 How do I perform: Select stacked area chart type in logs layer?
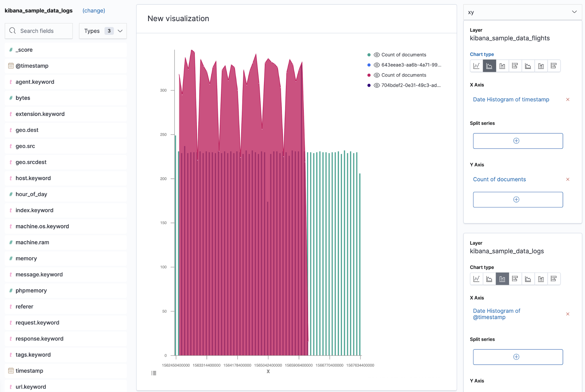point(528,279)
